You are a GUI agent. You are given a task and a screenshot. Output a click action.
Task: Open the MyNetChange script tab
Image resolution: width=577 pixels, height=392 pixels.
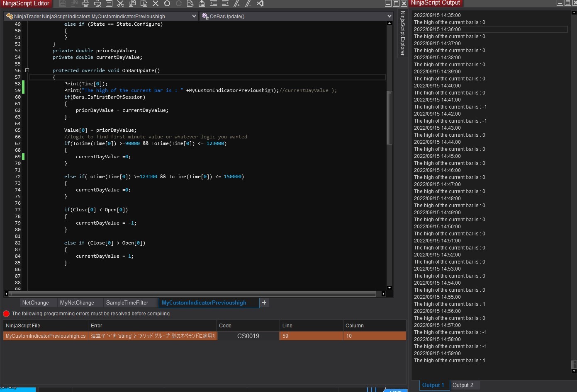[x=77, y=303]
